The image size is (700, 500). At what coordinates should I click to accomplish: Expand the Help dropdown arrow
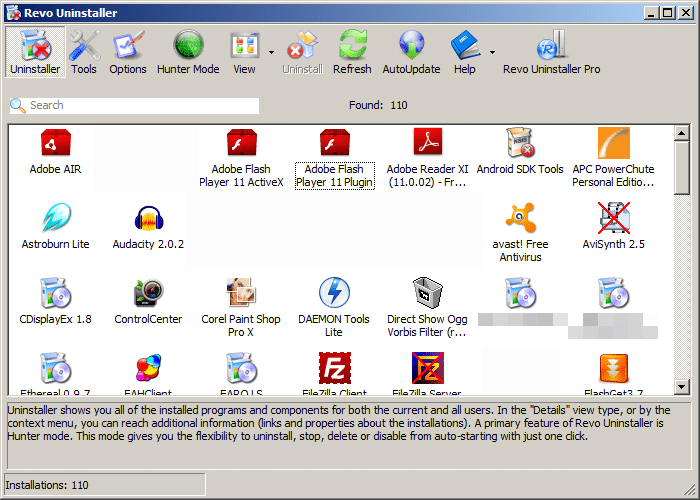492,52
